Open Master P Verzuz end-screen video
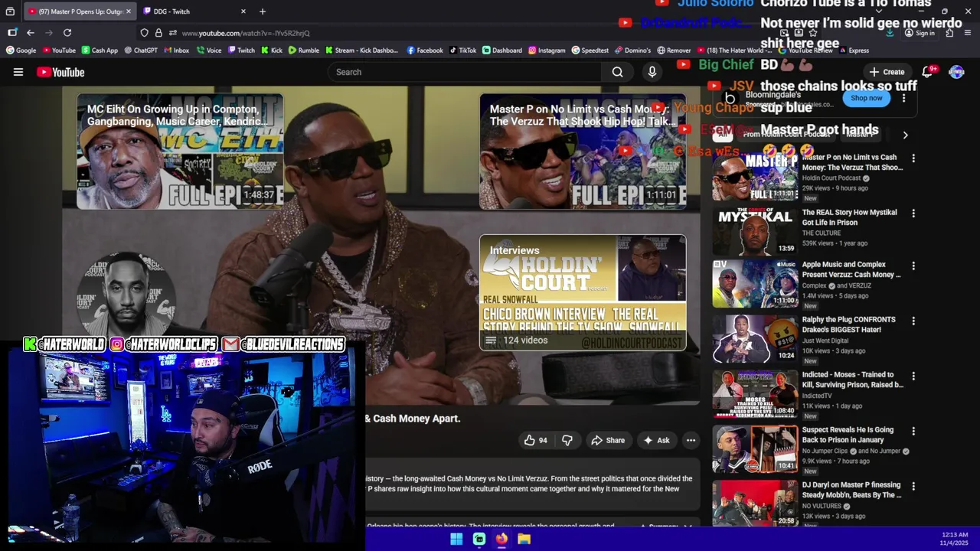 (x=583, y=152)
